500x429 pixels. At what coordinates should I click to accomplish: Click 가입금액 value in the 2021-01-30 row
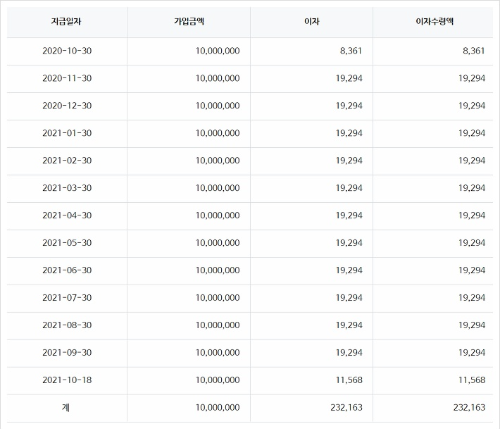coord(218,133)
